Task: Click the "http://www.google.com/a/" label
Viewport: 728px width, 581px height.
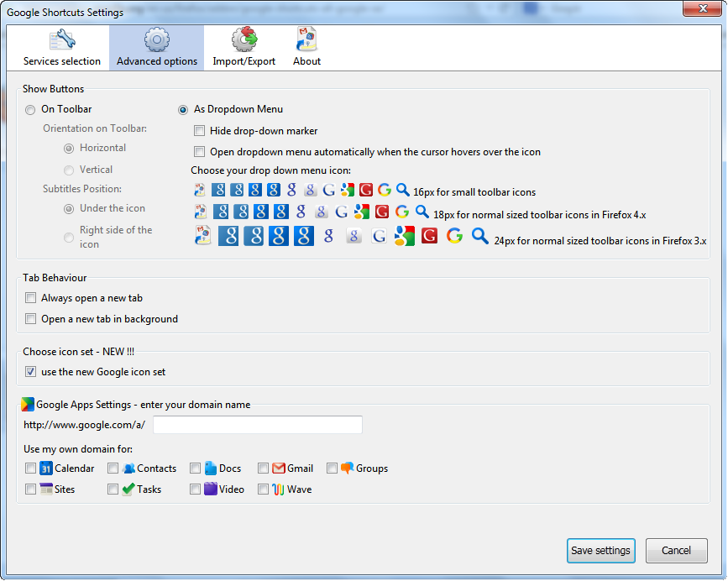Action: 84,425
